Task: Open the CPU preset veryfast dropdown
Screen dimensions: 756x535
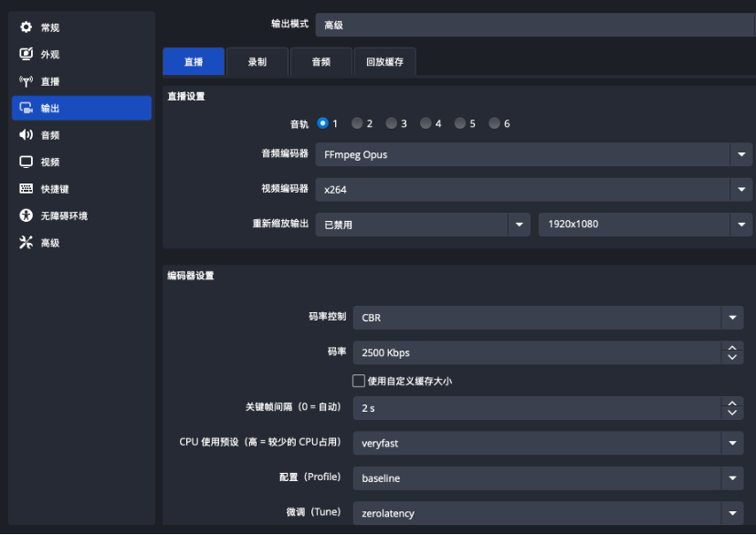Action: 548,443
